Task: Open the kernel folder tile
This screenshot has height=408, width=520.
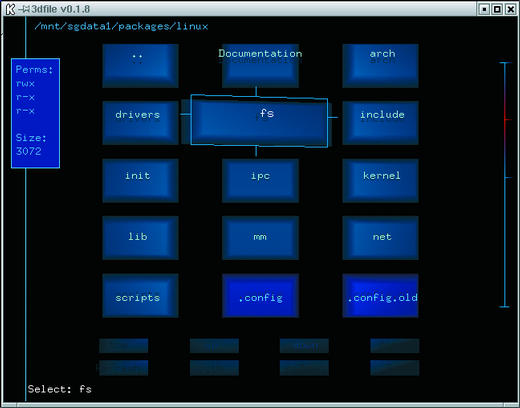Action: (x=380, y=181)
